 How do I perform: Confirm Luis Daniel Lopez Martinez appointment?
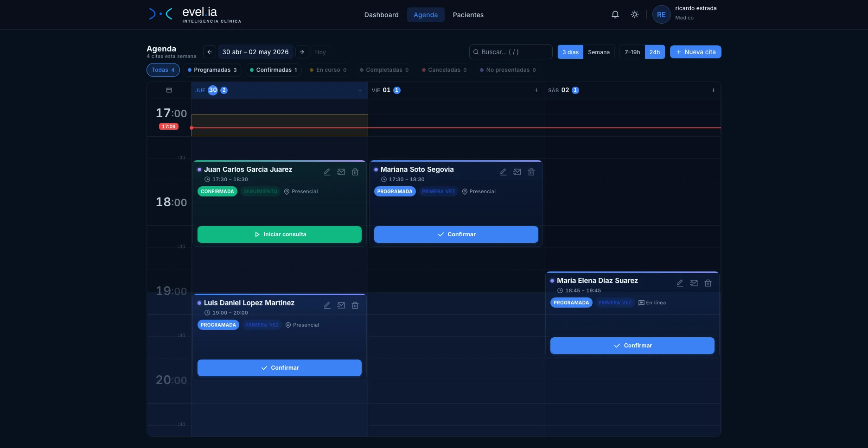point(280,368)
